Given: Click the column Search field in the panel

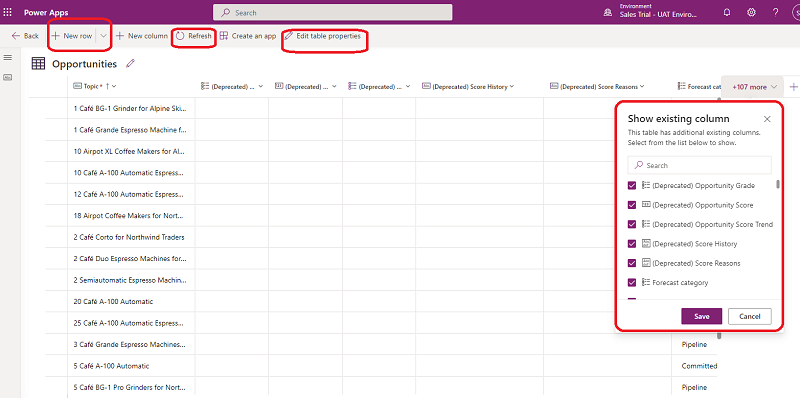Looking at the screenshot, I should click(699, 165).
